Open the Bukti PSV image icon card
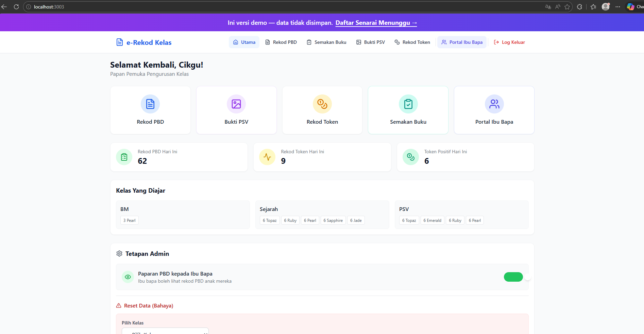 [236, 110]
